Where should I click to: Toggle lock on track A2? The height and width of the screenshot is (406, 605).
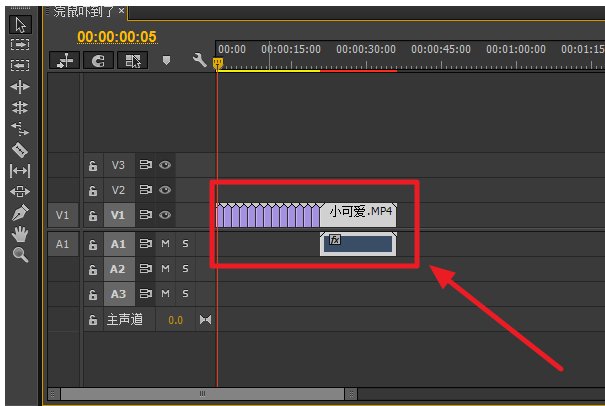click(93, 269)
